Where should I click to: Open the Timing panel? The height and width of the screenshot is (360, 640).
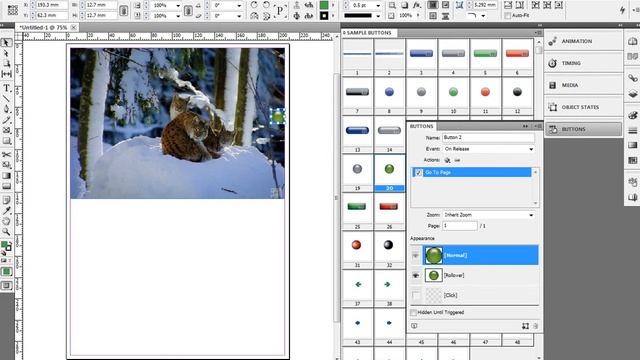pos(584,63)
